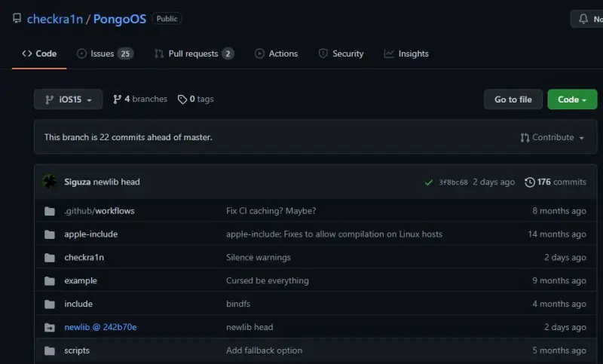This screenshot has height=364, width=603.
Task: Open commit hash 3f8bc68 link
Action: point(454,182)
